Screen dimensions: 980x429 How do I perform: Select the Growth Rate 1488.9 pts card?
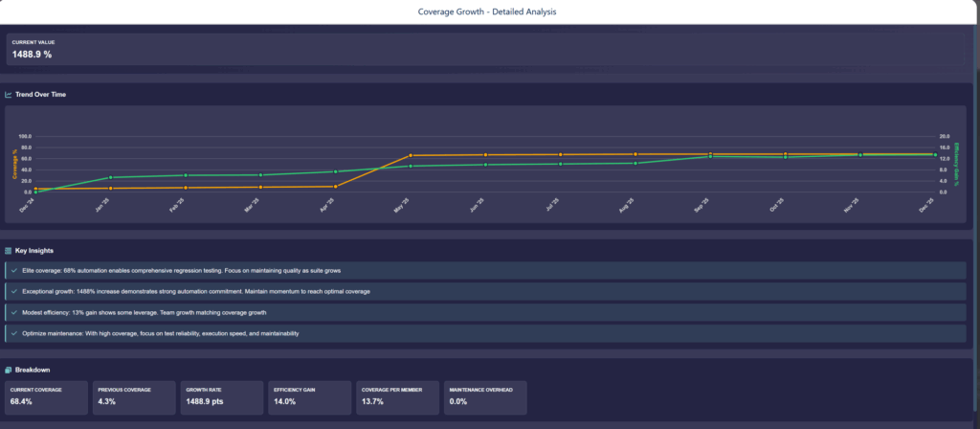(x=222, y=397)
